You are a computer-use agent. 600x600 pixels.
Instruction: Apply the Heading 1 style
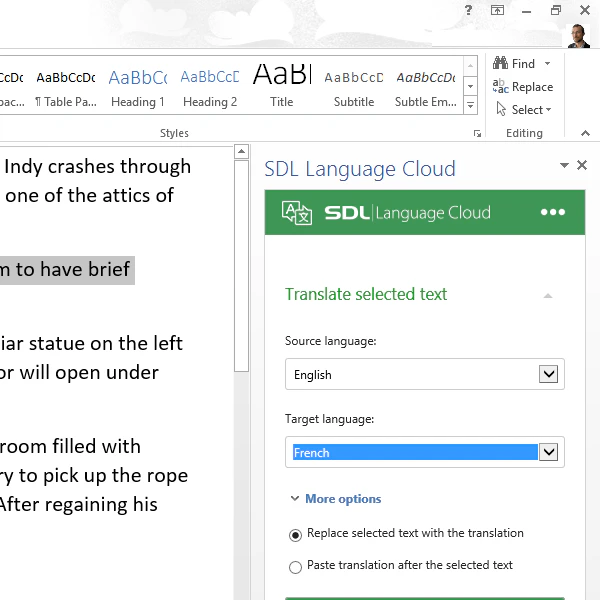[x=138, y=86]
